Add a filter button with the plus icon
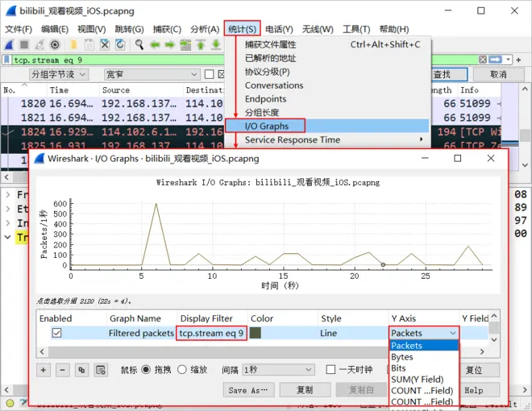Viewport: 532px width, 411px height. (x=518, y=60)
